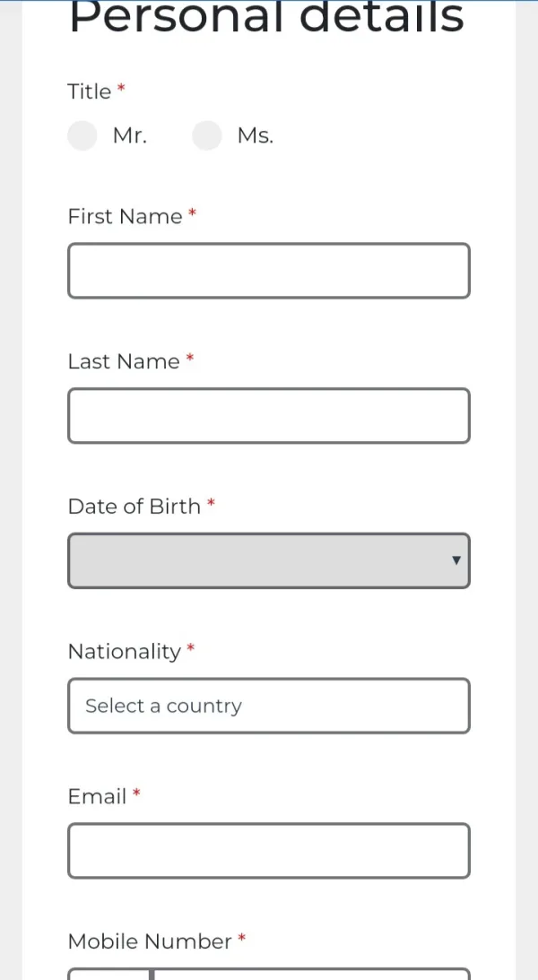Click the Title label above the radio buttons
The width and height of the screenshot is (538, 980).
(90, 91)
